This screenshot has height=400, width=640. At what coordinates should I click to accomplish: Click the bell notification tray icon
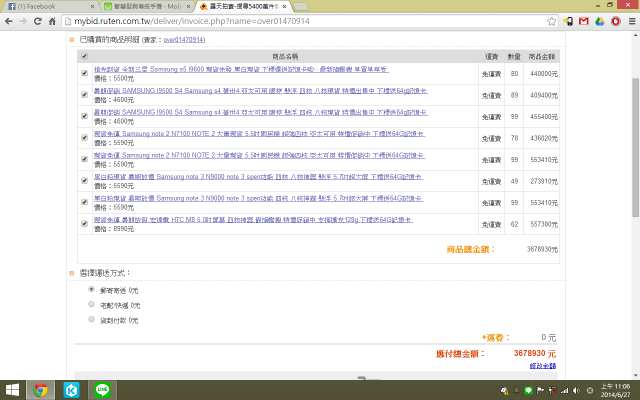516,391
